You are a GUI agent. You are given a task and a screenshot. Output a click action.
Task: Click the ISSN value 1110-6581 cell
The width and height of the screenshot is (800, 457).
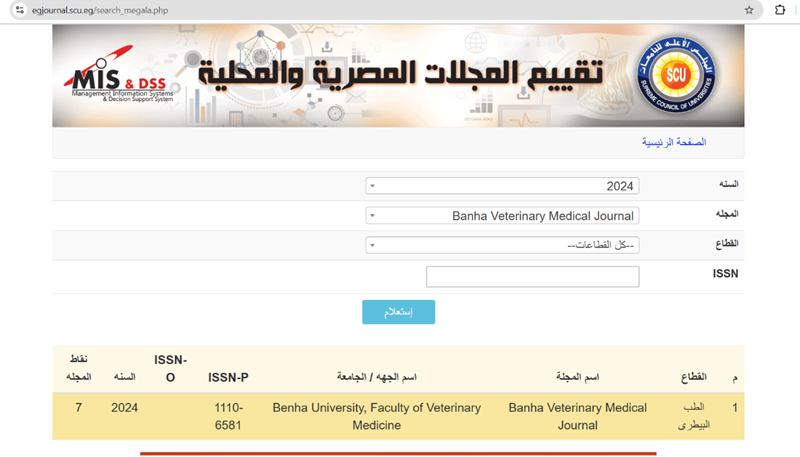229,416
